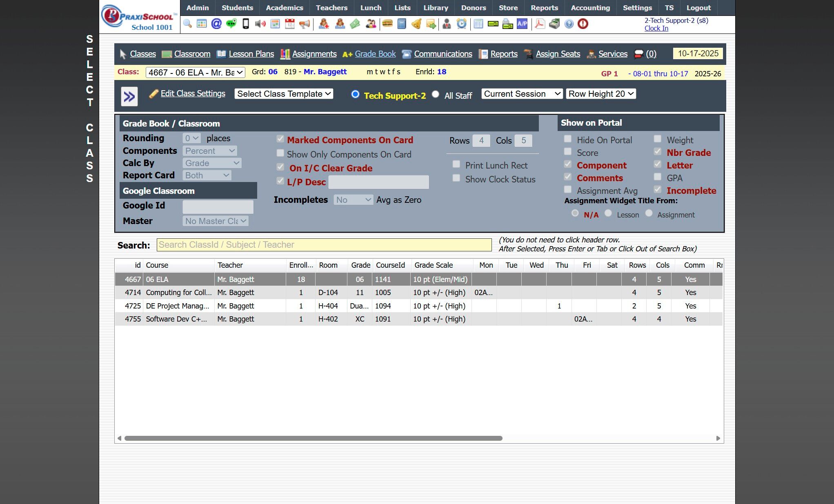The height and width of the screenshot is (504, 834).
Task: Click the PDF document icon
Action: [540, 24]
